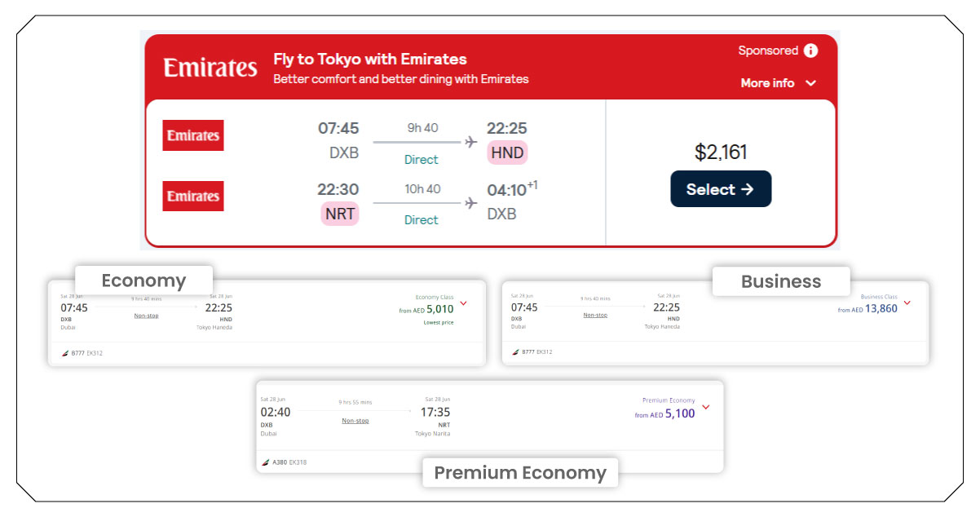Select the Emirates icon on the return flight

192,196
